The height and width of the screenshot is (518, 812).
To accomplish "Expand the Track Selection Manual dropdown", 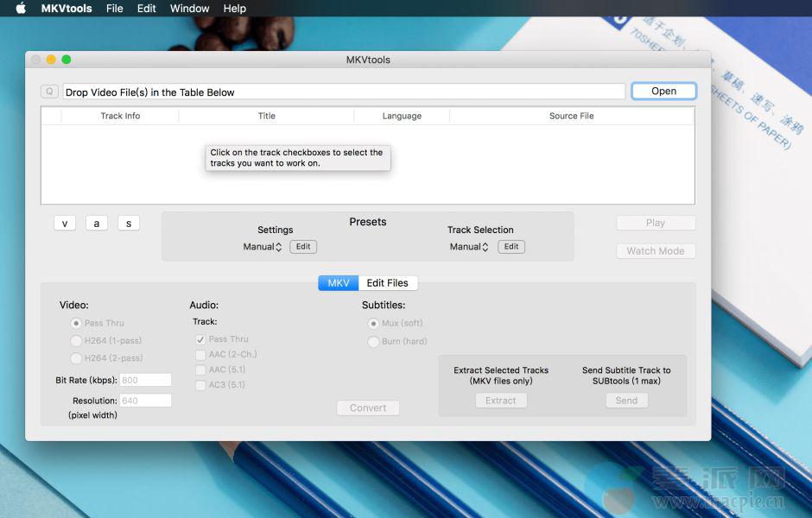I will (469, 247).
